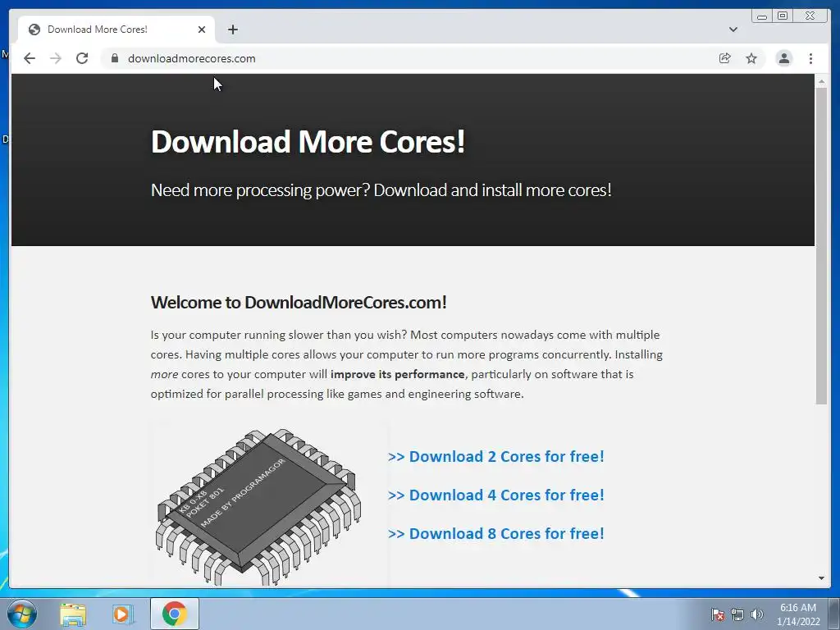Click the scrollbar down arrow

[x=821, y=578]
